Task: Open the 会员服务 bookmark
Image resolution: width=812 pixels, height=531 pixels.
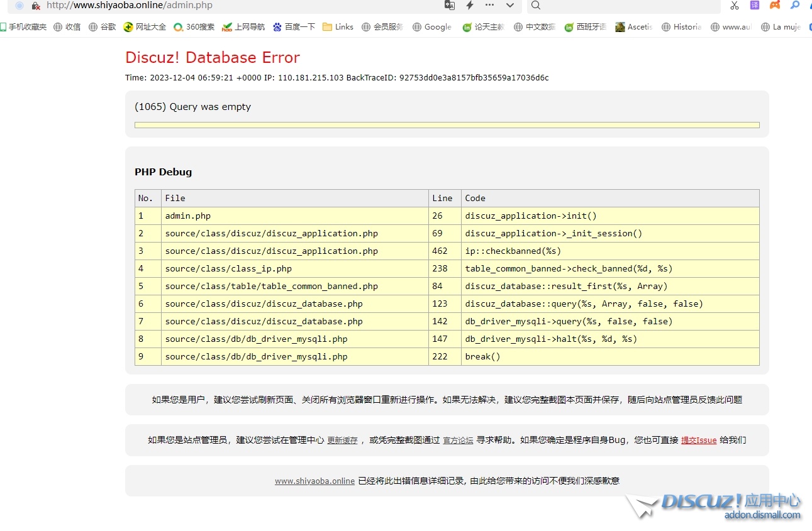Action: pyautogui.click(x=383, y=27)
